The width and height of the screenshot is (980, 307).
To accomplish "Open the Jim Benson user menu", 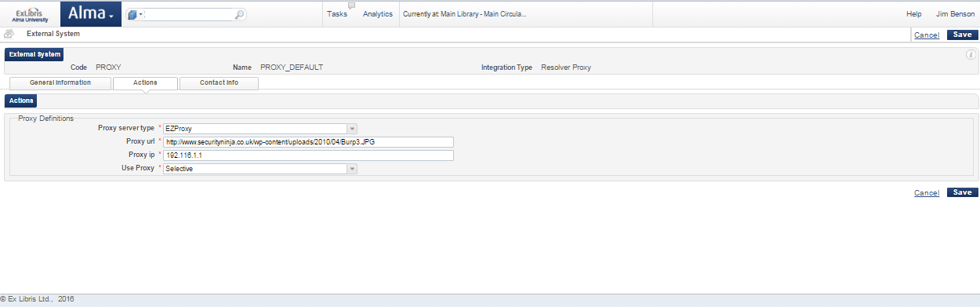I will 955,14.
